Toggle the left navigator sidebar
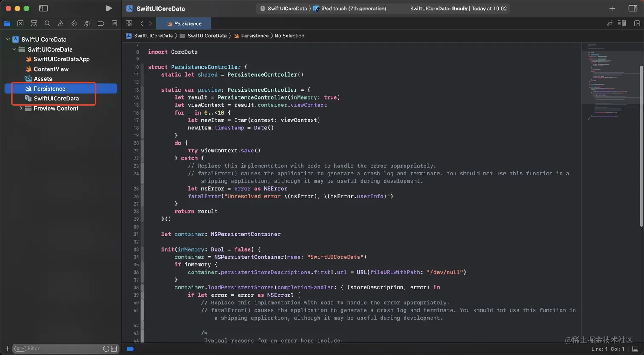This screenshot has height=355, width=644. [43, 9]
